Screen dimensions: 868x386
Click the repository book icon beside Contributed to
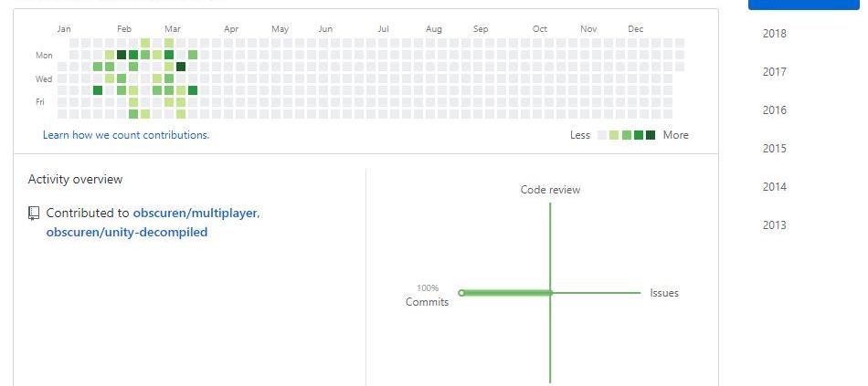click(x=34, y=213)
